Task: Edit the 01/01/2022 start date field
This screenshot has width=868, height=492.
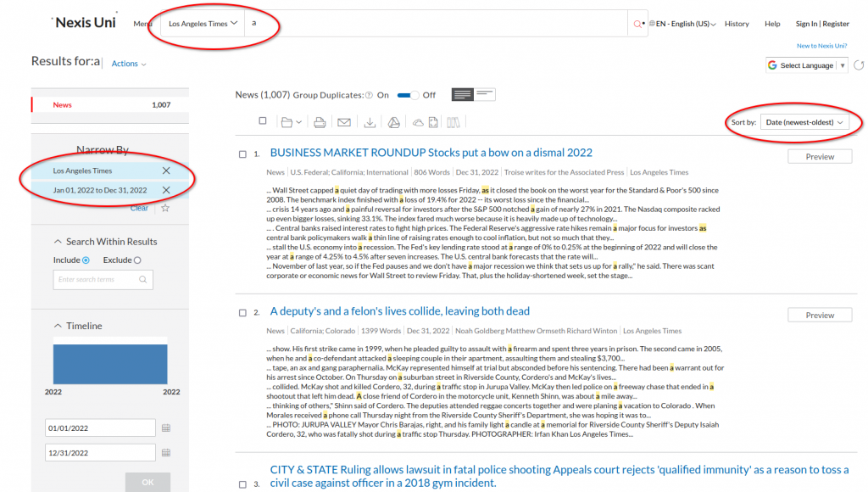Action: (100, 428)
